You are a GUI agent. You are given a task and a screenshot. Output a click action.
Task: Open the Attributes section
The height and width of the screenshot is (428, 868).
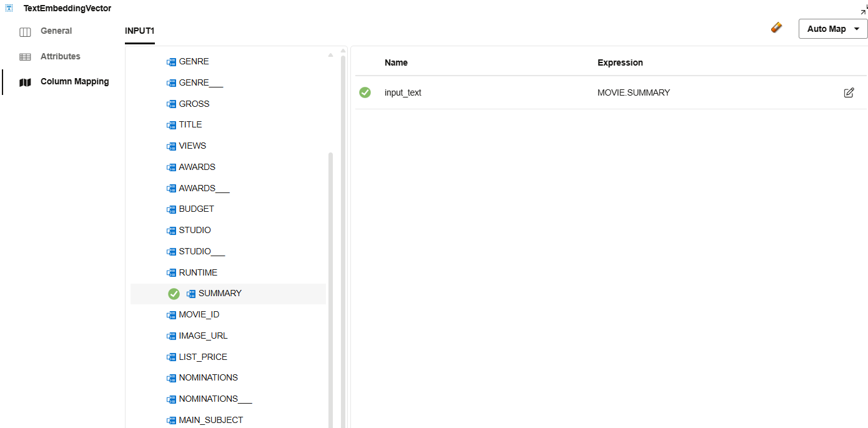pyautogui.click(x=61, y=56)
